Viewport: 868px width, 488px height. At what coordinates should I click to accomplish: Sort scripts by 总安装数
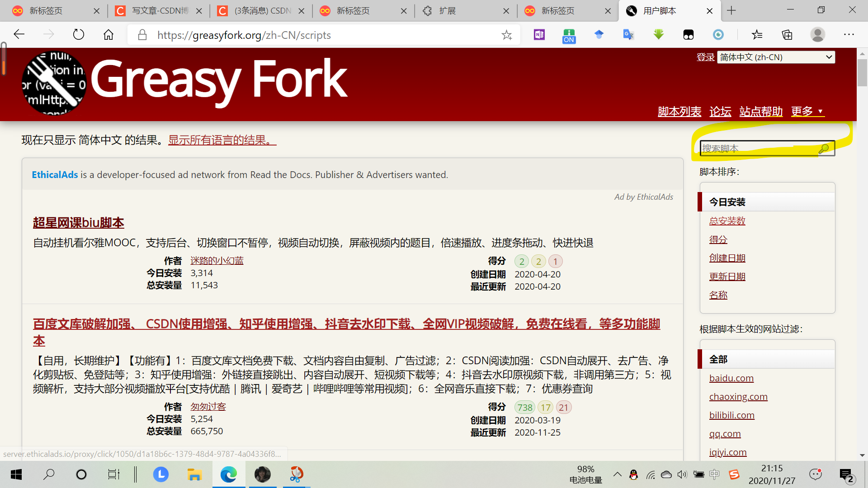coord(727,221)
